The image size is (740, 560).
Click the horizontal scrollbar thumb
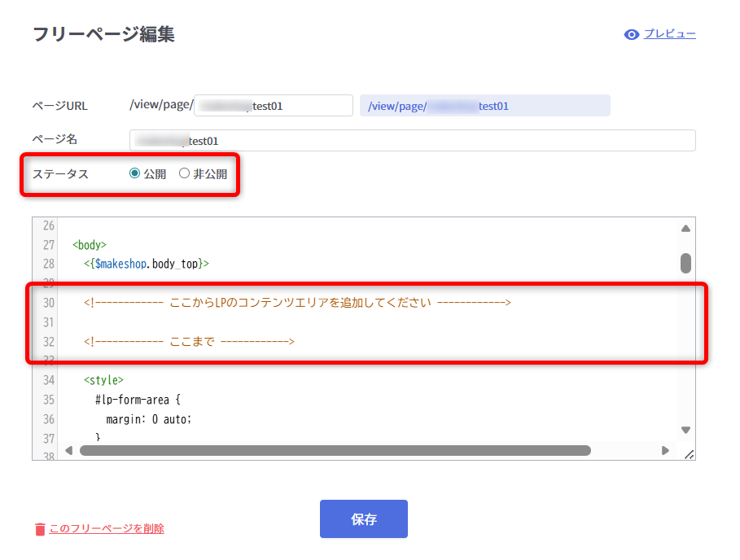point(335,450)
